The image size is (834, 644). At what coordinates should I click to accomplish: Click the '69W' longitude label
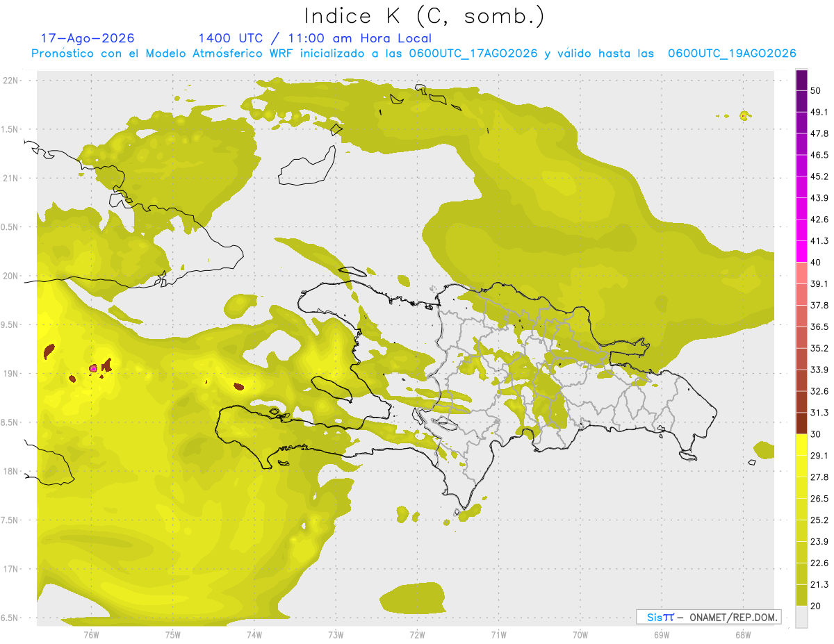[662, 634]
